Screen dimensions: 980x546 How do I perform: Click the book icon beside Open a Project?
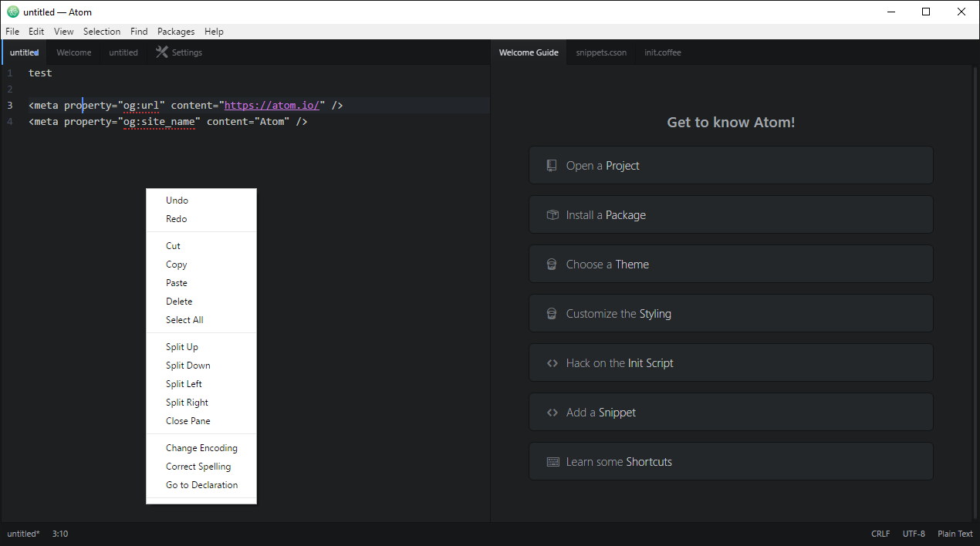[x=551, y=165]
